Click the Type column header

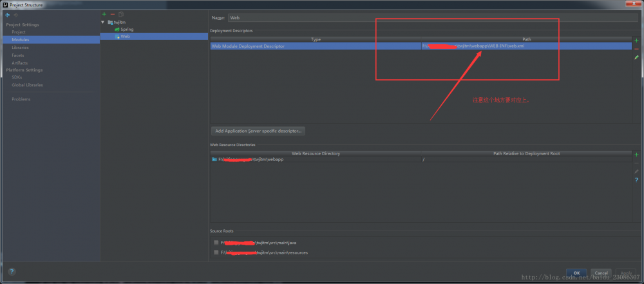tap(316, 39)
